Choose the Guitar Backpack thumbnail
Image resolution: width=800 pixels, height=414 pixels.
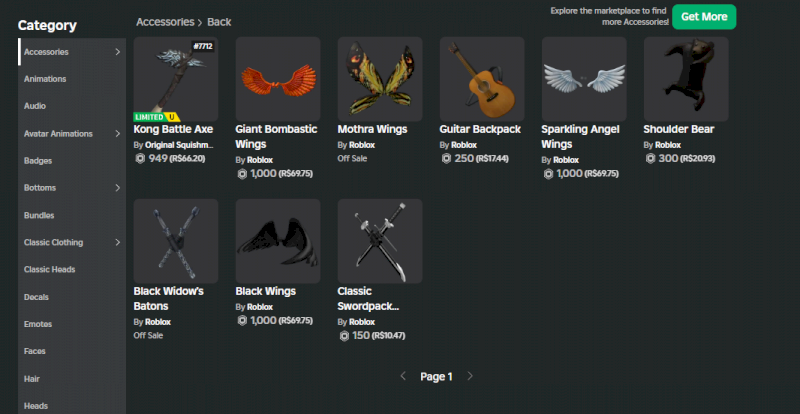point(482,79)
